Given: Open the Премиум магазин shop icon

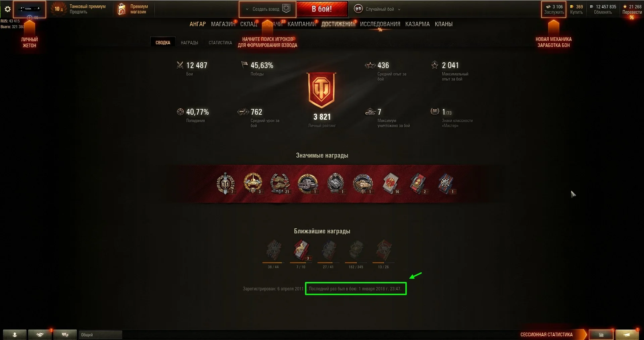Looking at the screenshot, I should coord(121,9).
